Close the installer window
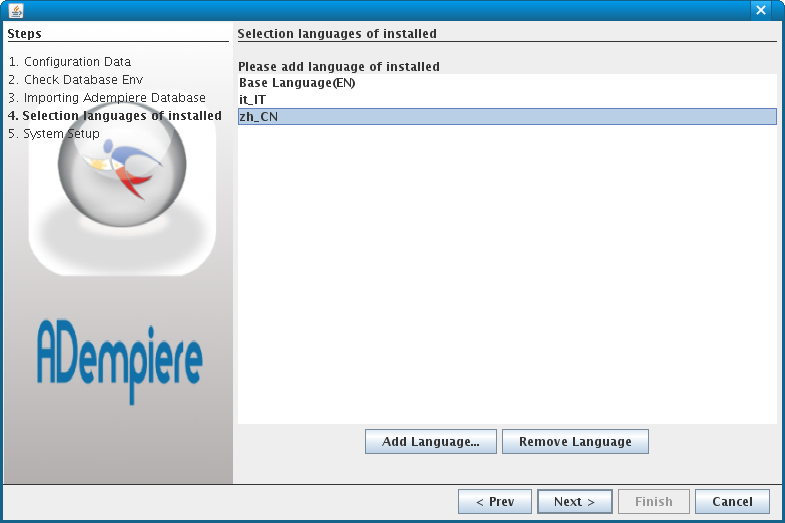The height and width of the screenshot is (523, 785). 760,10
